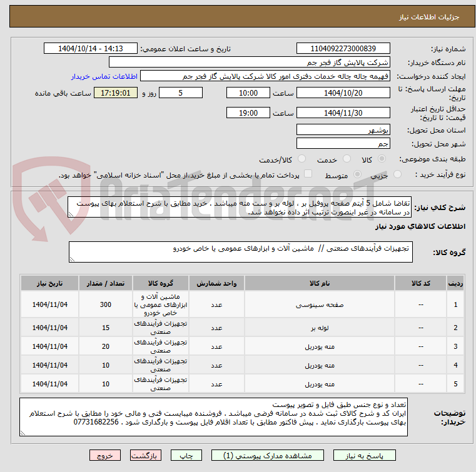This screenshot has height=472, width=476.
Task: Click the تاریخ نیاز column header
Action: pos(50,283)
